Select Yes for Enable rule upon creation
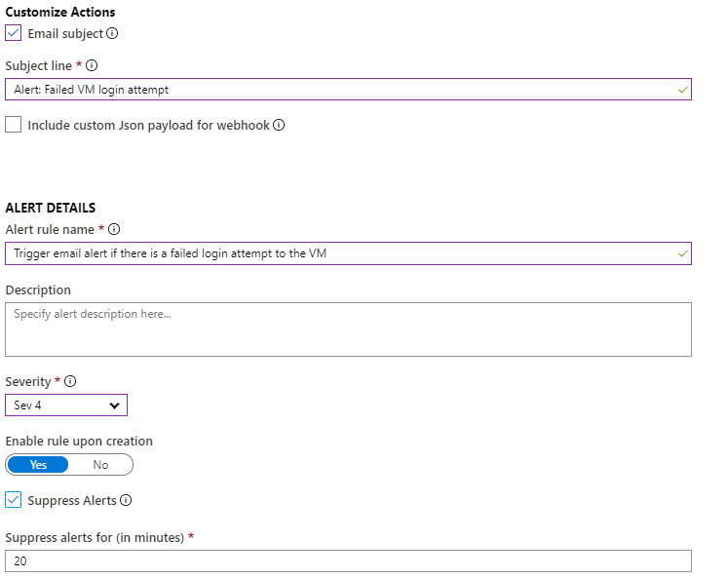 click(38, 465)
